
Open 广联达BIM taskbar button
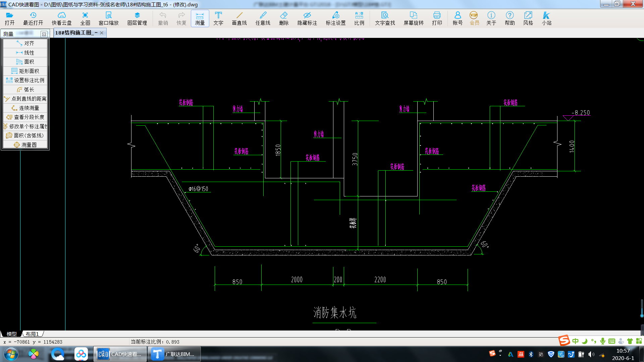pyautogui.click(x=174, y=354)
